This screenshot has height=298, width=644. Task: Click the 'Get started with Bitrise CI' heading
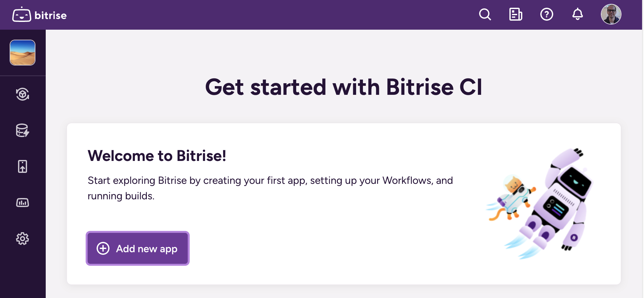(344, 87)
